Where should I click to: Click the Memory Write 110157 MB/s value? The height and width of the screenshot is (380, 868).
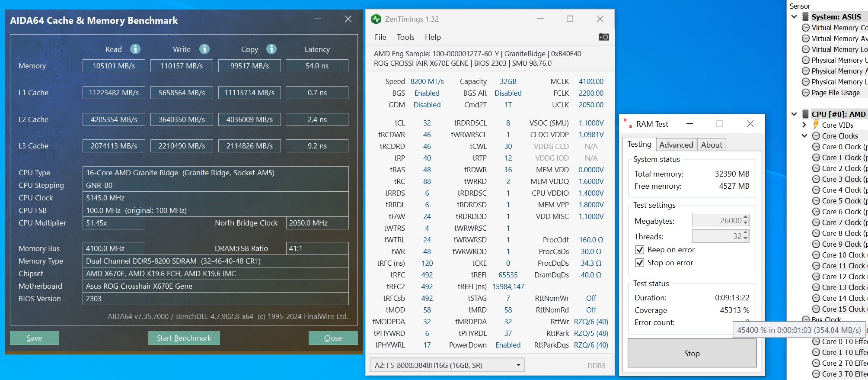click(182, 66)
